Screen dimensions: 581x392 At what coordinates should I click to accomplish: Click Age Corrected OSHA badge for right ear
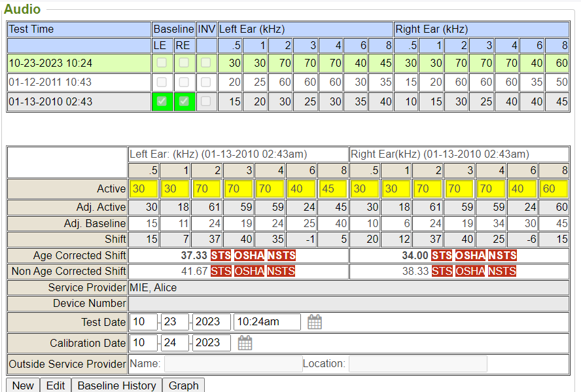click(469, 255)
